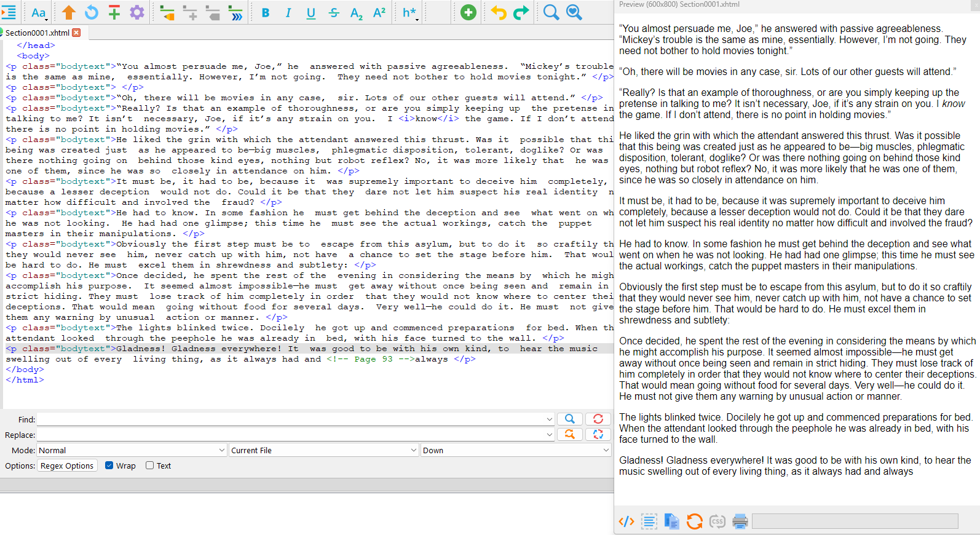Open the Mode dropdown showing Normal
The height and width of the screenshot is (535, 980).
(132, 450)
